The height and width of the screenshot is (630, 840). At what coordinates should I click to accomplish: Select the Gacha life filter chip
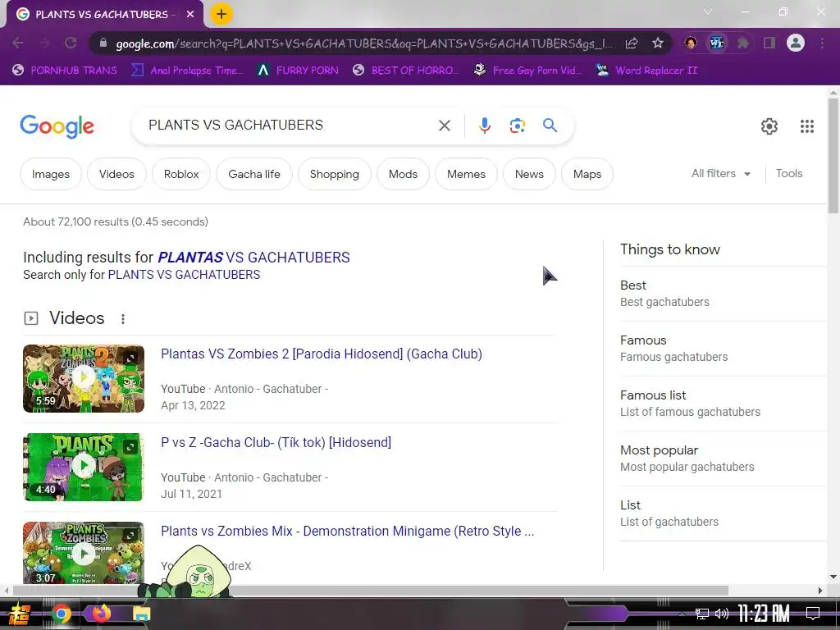point(254,174)
